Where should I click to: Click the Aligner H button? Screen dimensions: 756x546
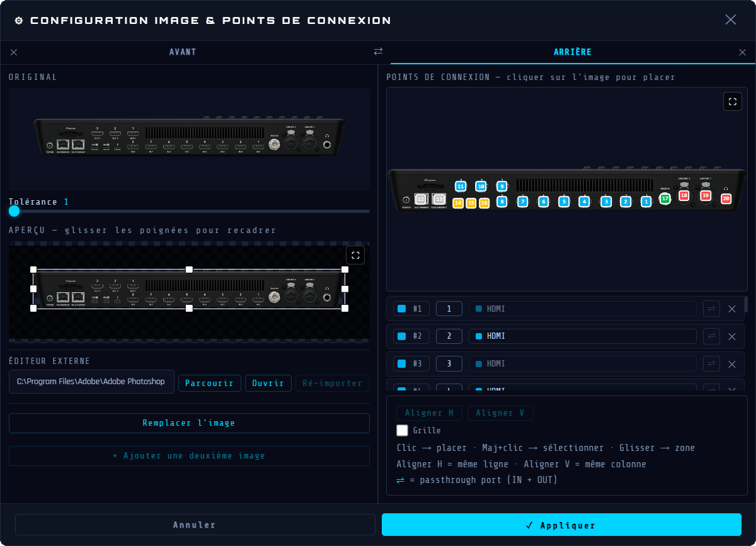429,413
